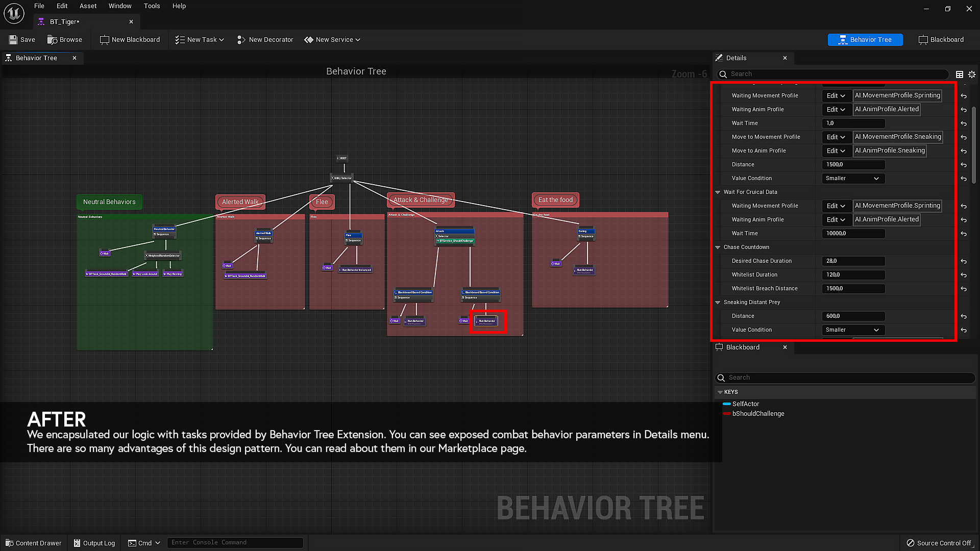Open the Content Drawer
980x551 pixels.
tap(34, 543)
